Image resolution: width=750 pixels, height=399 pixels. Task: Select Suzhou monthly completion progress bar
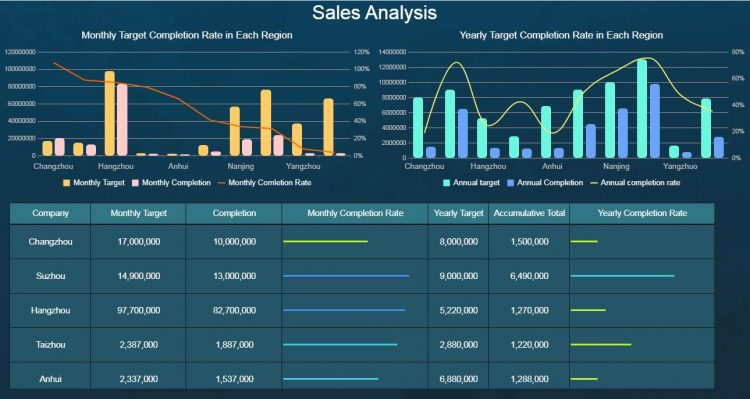click(x=346, y=276)
